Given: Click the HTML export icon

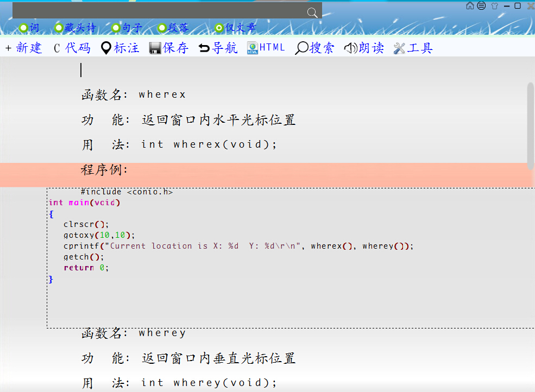Looking at the screenshot, I should [x=253, y=48].
